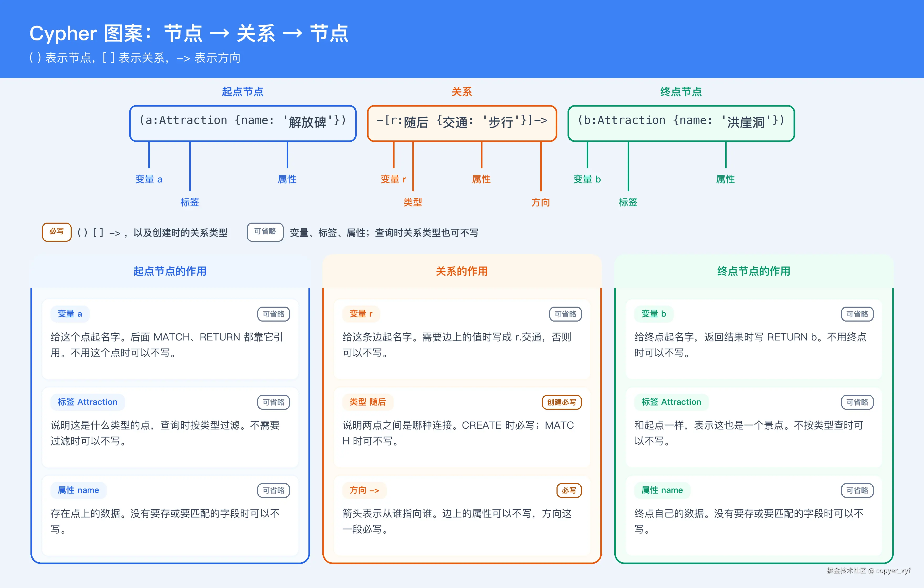Click the description beginning "箭头表示从谁指向谁"
The image size is (924, 588).
coord(457,521)
